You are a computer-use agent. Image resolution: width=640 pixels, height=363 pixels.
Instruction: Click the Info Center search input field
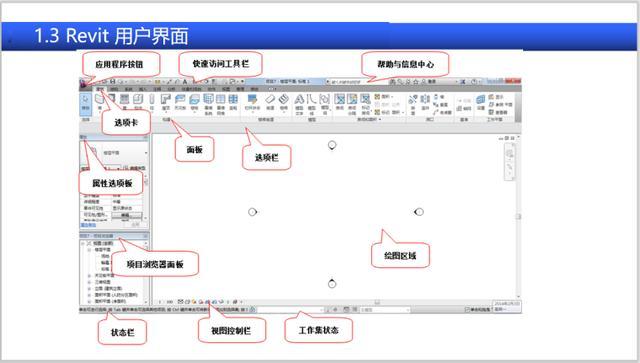click(357, 82)
